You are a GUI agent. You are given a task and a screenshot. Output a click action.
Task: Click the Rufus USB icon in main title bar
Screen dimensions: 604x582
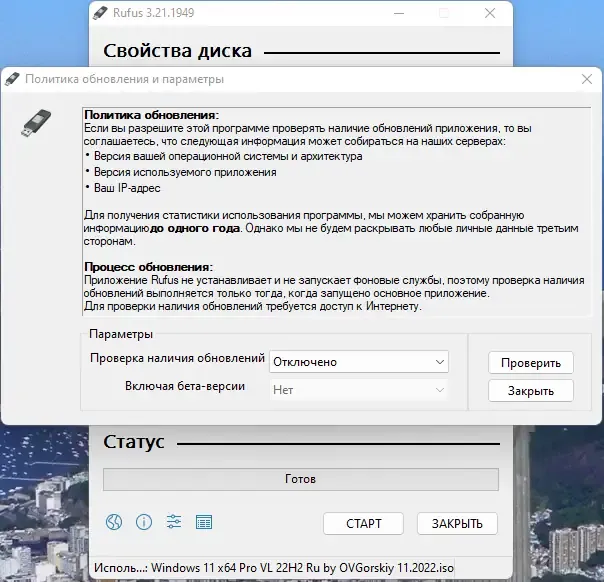click(x=100, y=13)
